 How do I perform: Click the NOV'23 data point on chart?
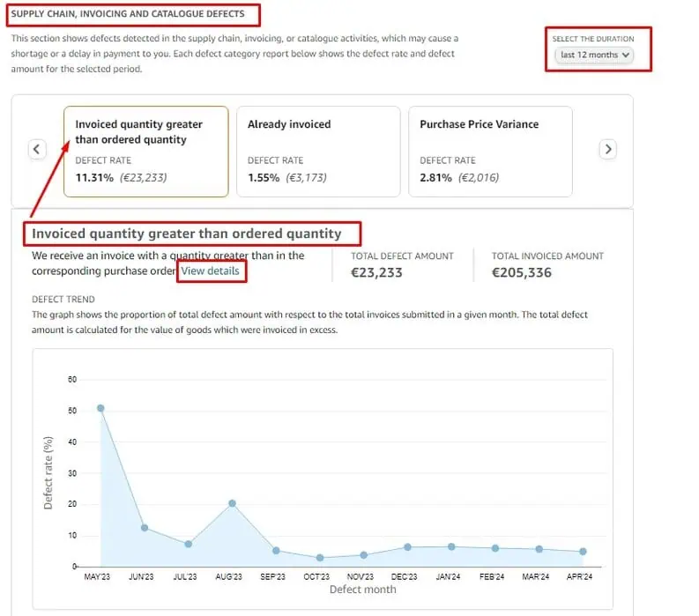[364, 555]
